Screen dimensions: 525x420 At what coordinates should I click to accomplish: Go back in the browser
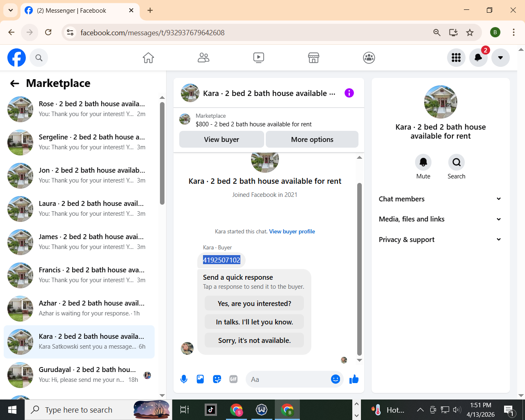tap(11, 32)
